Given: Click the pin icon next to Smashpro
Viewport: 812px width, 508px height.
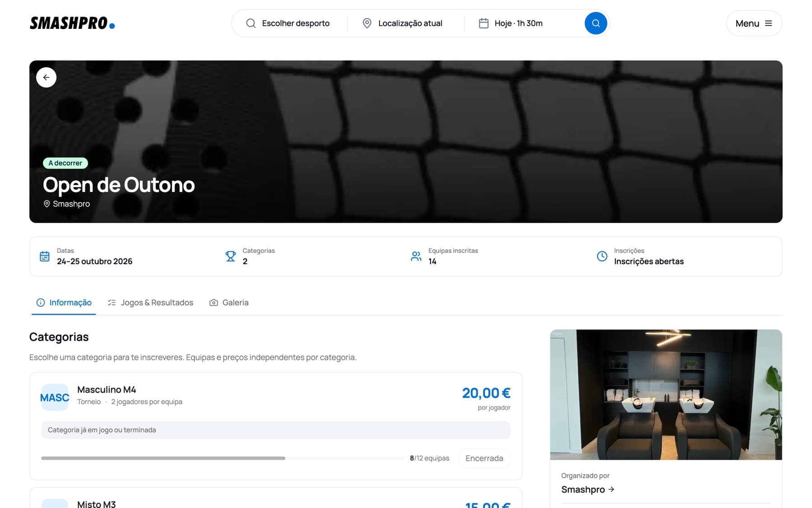Looking at the screenshot, I should (x=46, y=204).
